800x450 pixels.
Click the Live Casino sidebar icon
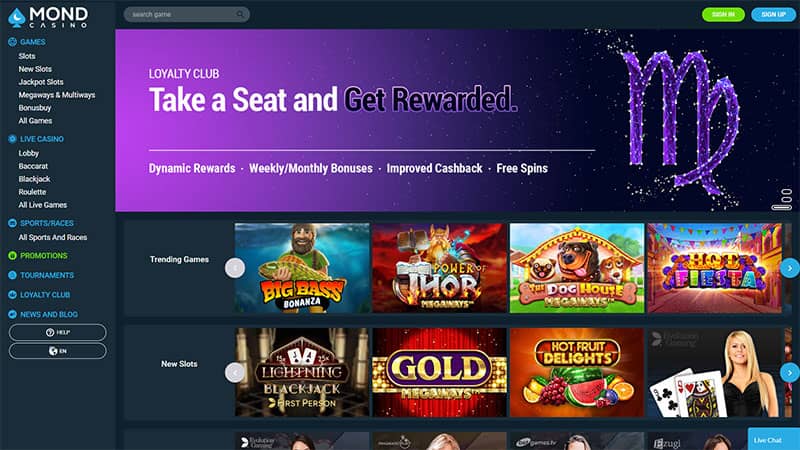click(x=12, y=139)
